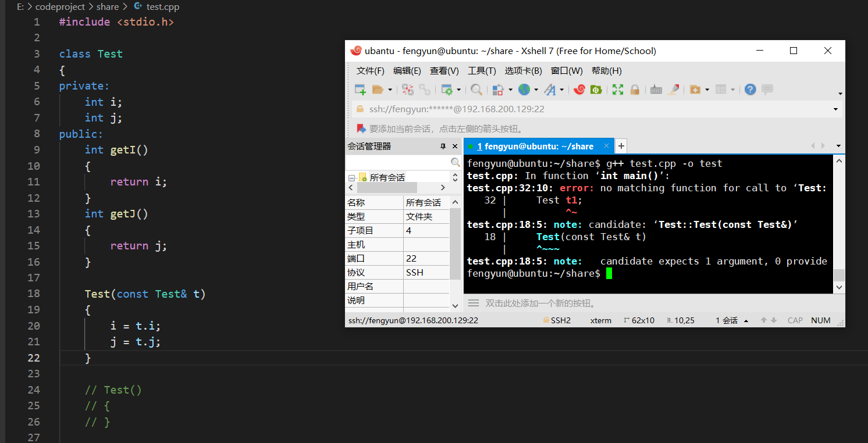The image size is (868, 443).
Task: Click the session manager search magnifier icon
Action: click(456, 162)
